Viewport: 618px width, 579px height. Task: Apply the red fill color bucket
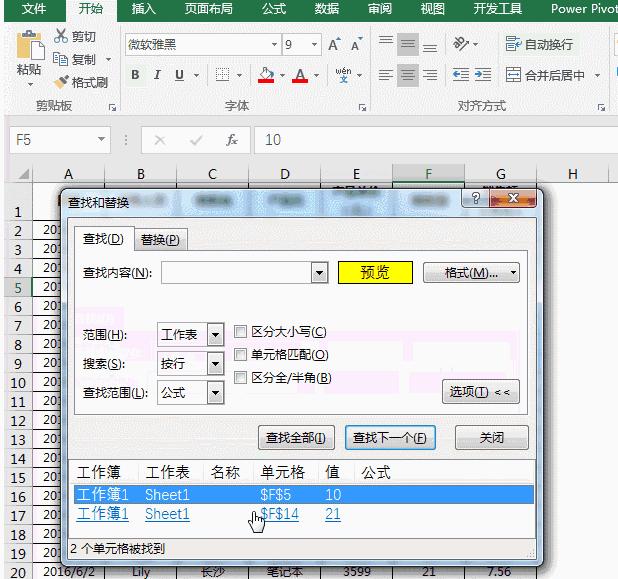(266, 74)
